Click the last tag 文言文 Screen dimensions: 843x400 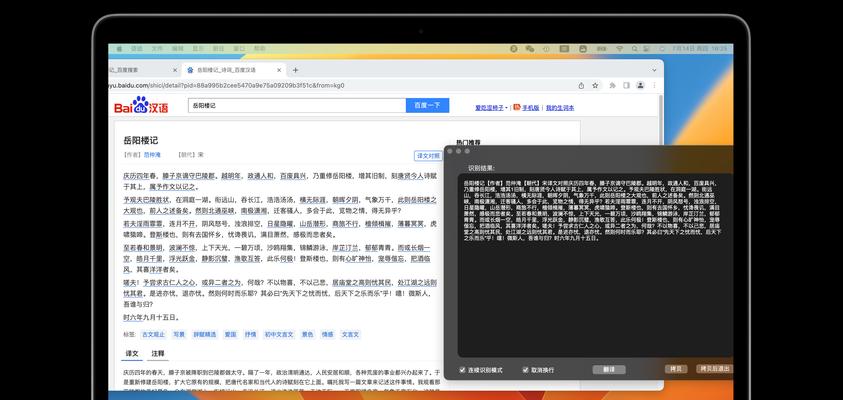click(351, 334)
